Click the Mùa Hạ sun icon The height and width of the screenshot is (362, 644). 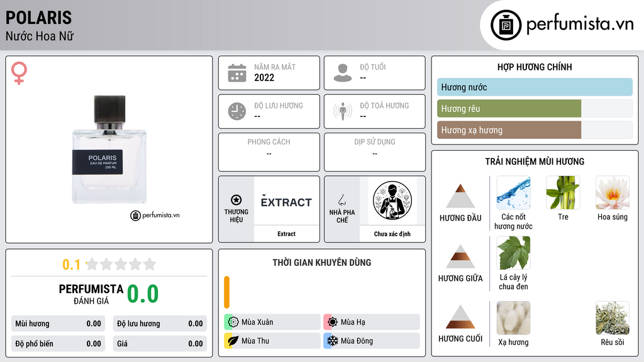pos(333,322)
